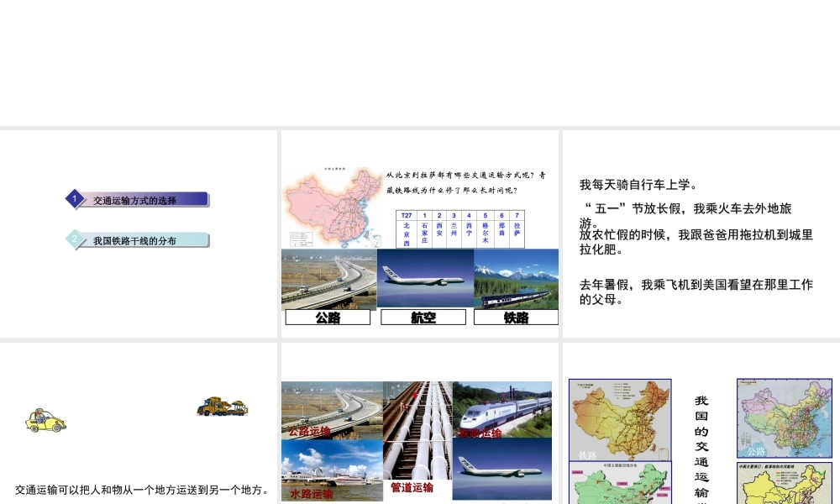The width and height of the screenshot is (840, 504).
Task: Select the 公路运输 highway photo
Action: 332,410
